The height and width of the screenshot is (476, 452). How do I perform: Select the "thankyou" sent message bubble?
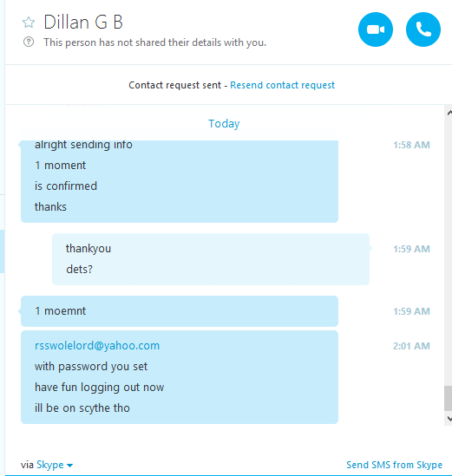coord(211,259)
